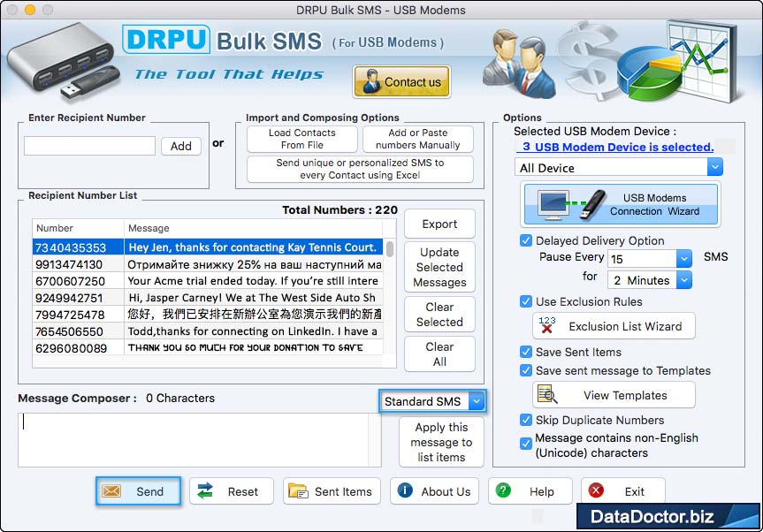This screenshot has width=763, height=532.
Task: Click Add recipient number button
Action: click(181, 146)
